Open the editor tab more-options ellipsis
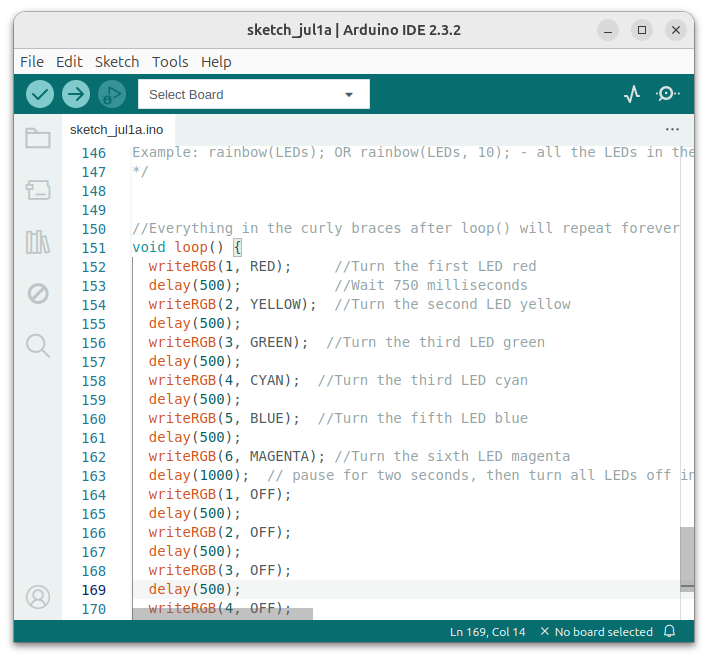Image resolution: width=708 pixels, height=659 pixels. pos(672,130)
